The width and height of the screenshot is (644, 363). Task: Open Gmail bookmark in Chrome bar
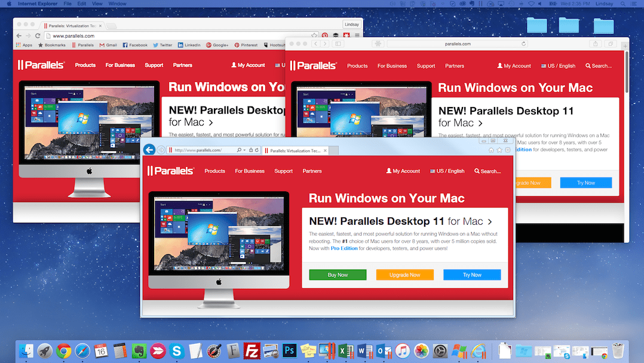click(109, 45)
